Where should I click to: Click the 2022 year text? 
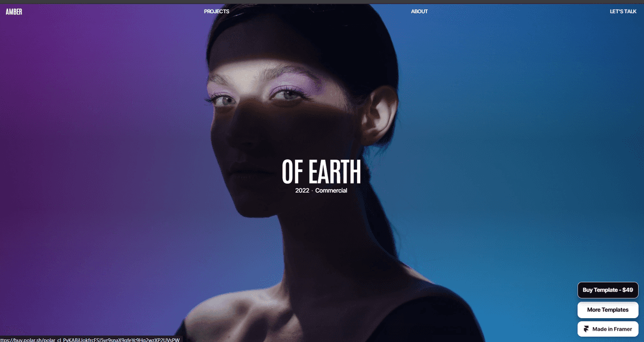(302, 191)
